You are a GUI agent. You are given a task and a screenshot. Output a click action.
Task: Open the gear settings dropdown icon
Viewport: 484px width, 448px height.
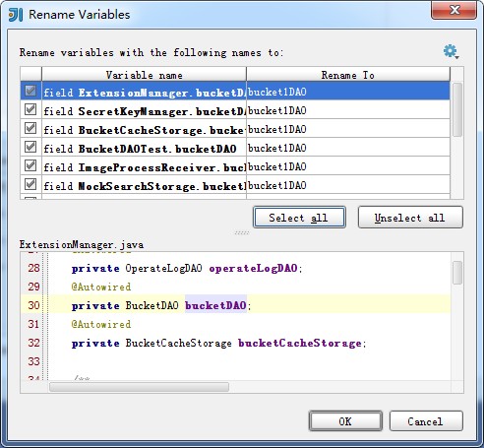click(451, 51)
